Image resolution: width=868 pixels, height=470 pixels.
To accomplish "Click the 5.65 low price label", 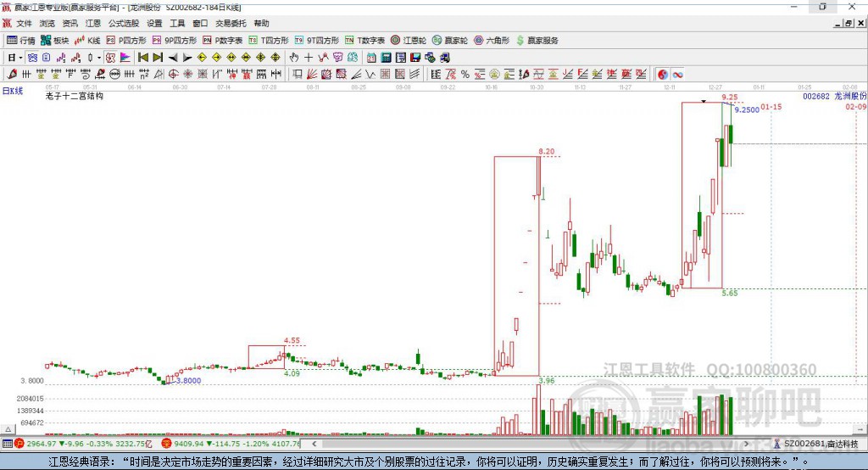I will [730, 293].
